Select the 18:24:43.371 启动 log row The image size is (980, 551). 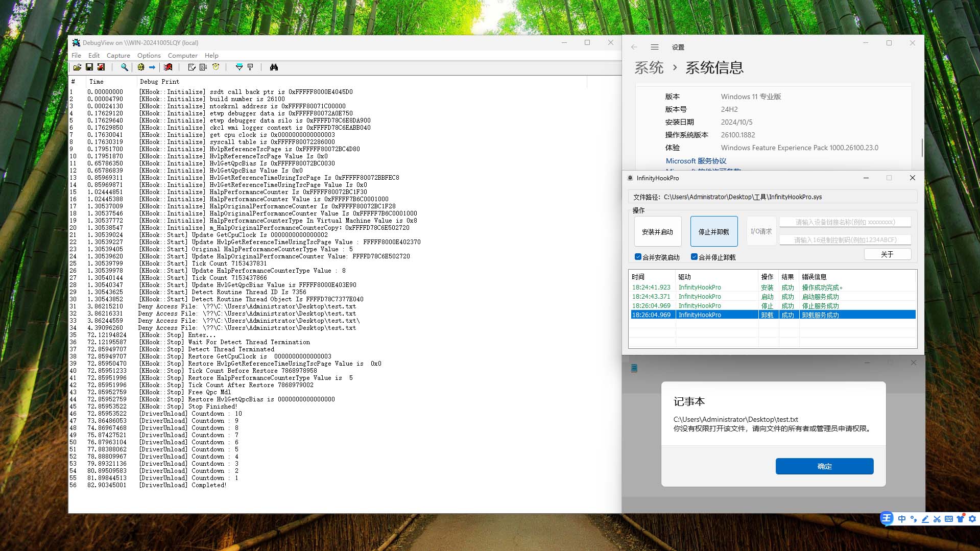click(x=773, y=297)
